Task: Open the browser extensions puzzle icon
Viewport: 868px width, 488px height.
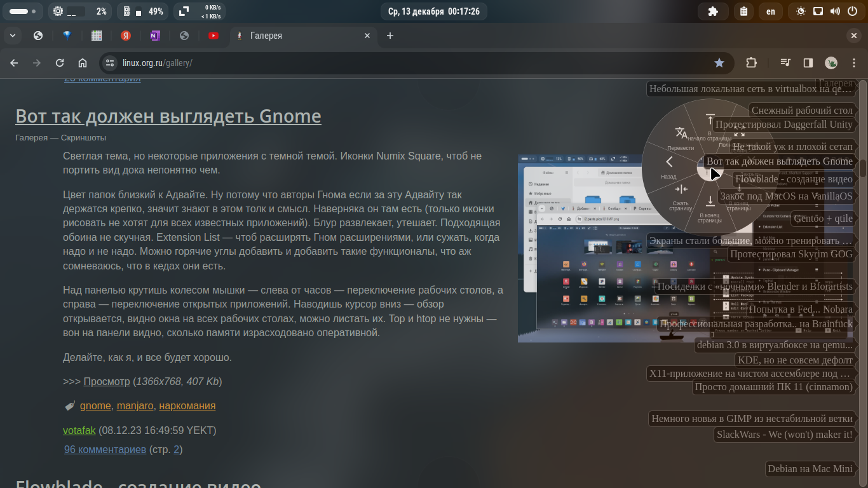Action: click(752, 63)
